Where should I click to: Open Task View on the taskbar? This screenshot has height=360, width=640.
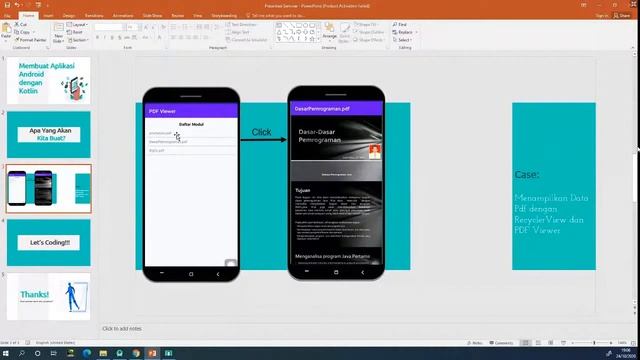53,353
